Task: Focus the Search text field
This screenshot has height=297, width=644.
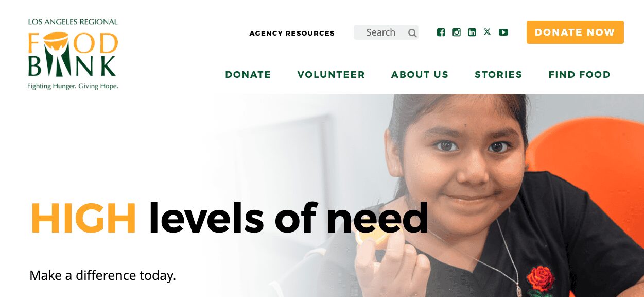Action: [x=386, y=32]
